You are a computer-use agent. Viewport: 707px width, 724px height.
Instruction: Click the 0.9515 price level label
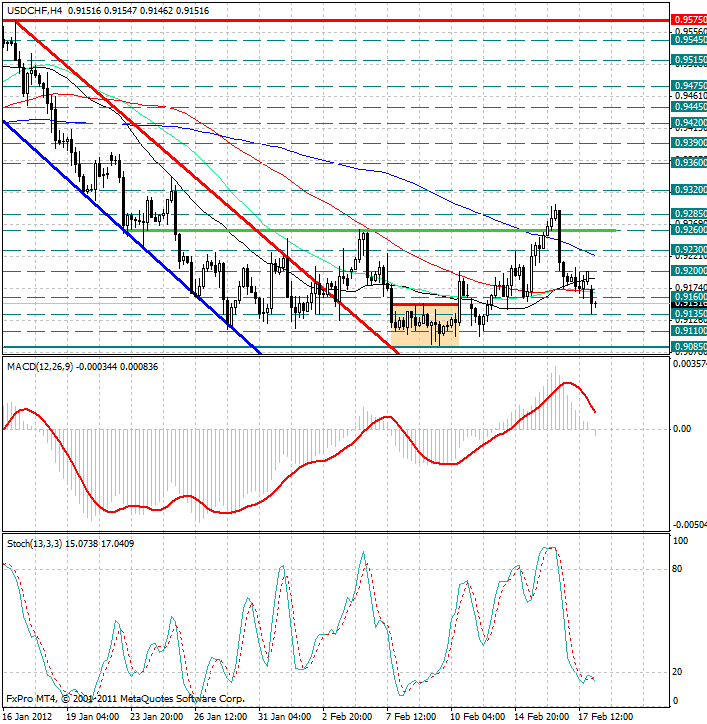pos(689,60)
